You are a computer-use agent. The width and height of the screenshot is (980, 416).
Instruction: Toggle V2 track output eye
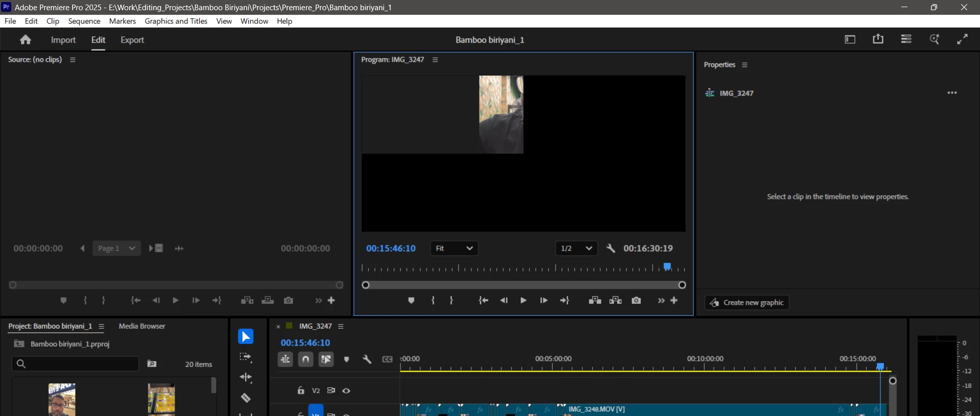click(x=346, y=390)
